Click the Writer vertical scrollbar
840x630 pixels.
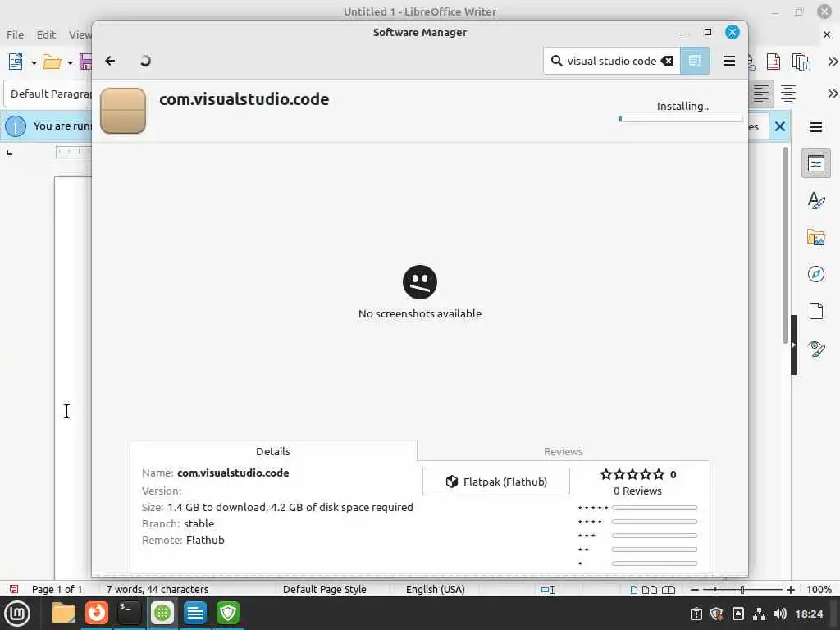click(x=785, y=244)
